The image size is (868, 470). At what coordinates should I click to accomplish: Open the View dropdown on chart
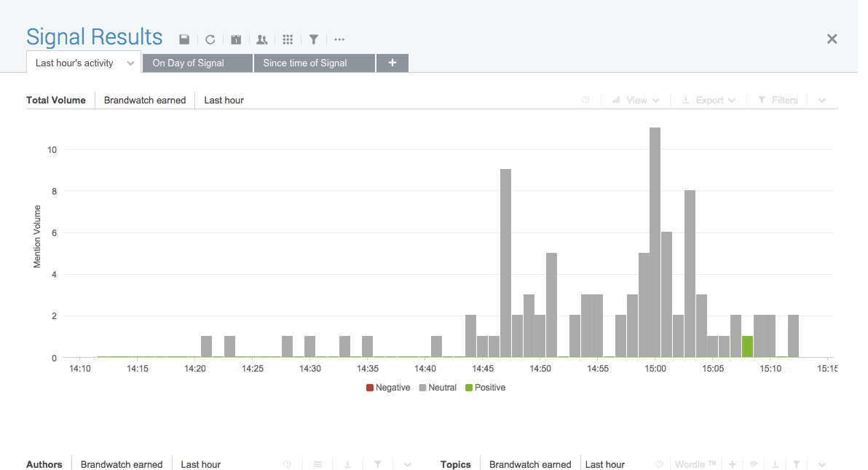[x=636, y=100]
